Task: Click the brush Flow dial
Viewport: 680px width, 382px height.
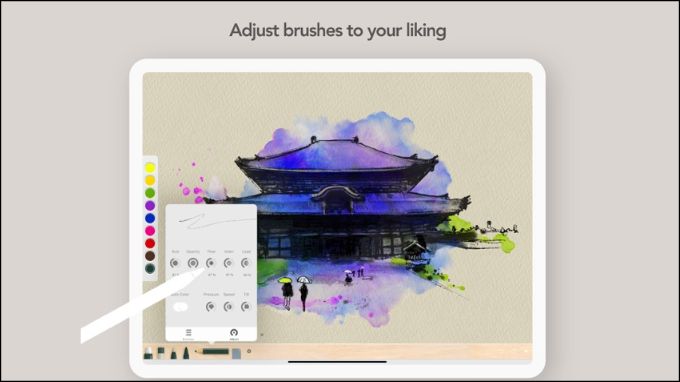Action: click(x=211, y=263)
